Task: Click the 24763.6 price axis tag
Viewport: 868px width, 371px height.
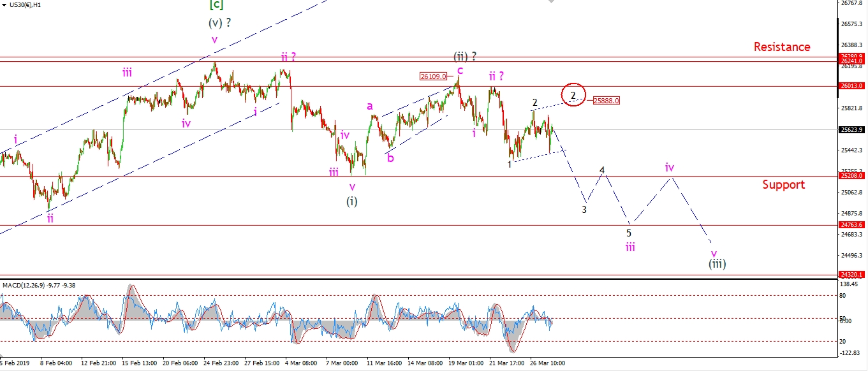Action: pyautogui.click(x=852, y=225)
